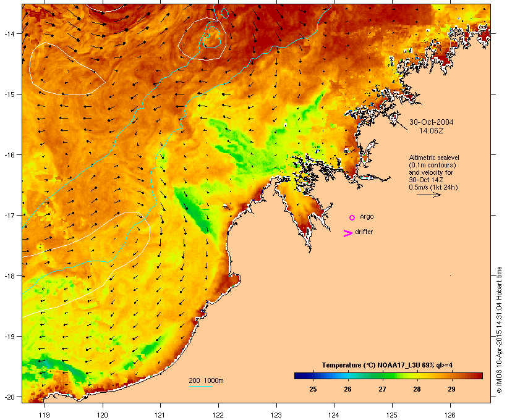
Task: Click the '30-Oct-2004' date label
Action: coord(432,122)
